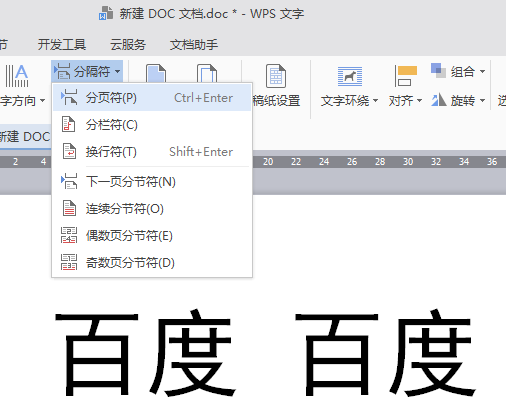This screenshot has width=506, height=414.
Task: Click the double page outline ribbon icon
Action: [207, 73]
